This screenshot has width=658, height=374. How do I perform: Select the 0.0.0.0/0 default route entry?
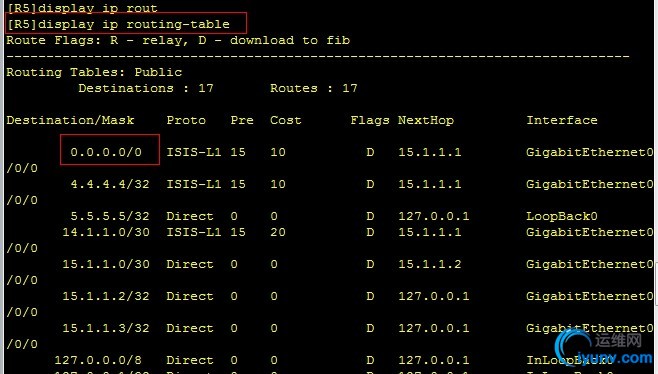coord(106,152)
